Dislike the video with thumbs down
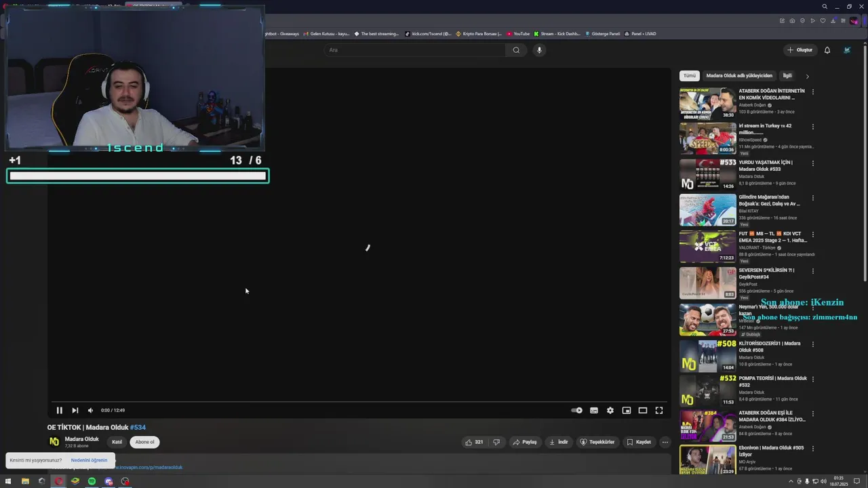 click(x=496, y=442)
